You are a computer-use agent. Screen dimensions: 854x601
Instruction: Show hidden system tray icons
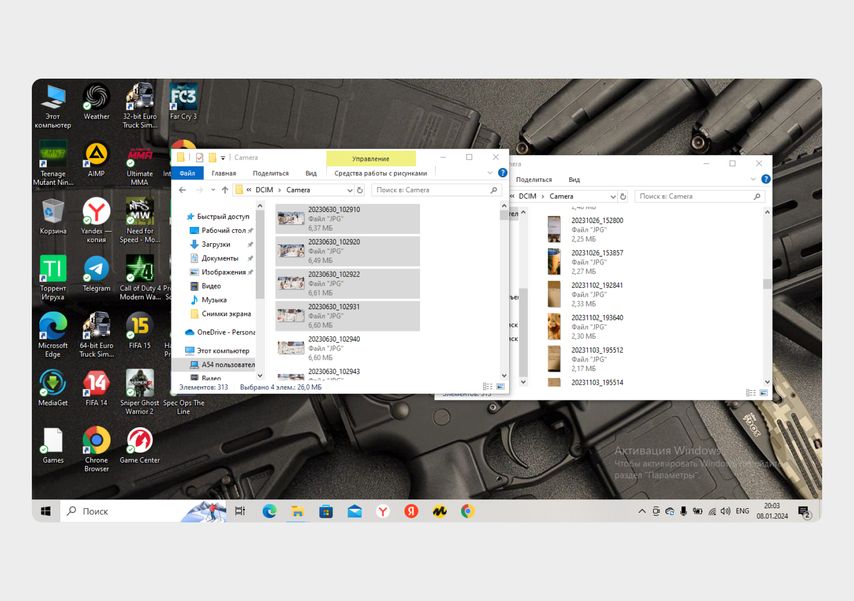point(642,511)
